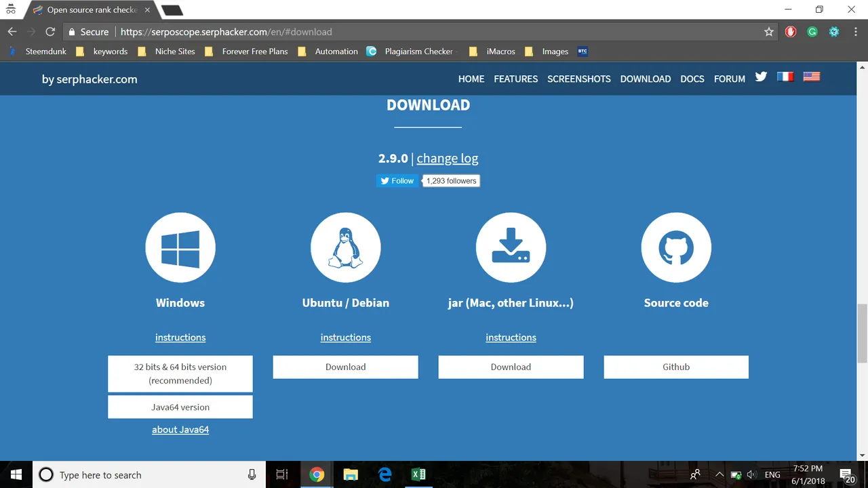
Task: Open the action center notification icon
Action: point(848,474)
